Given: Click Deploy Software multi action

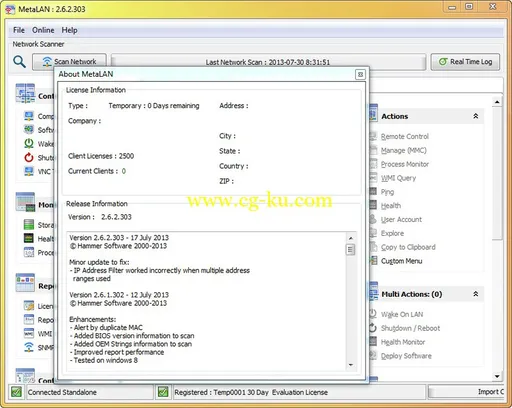Looking at the screenshot, I should 406,356.
